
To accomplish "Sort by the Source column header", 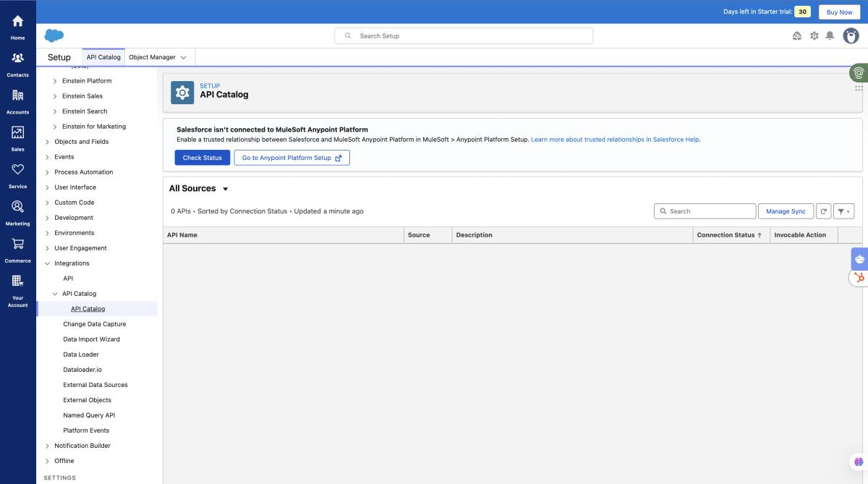I will click(427, 235).
